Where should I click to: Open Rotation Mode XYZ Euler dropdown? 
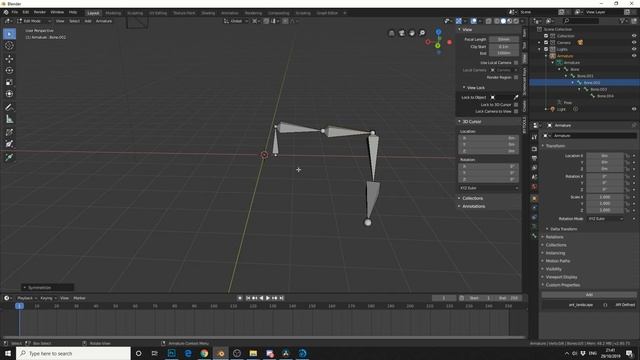coord(606,219)
